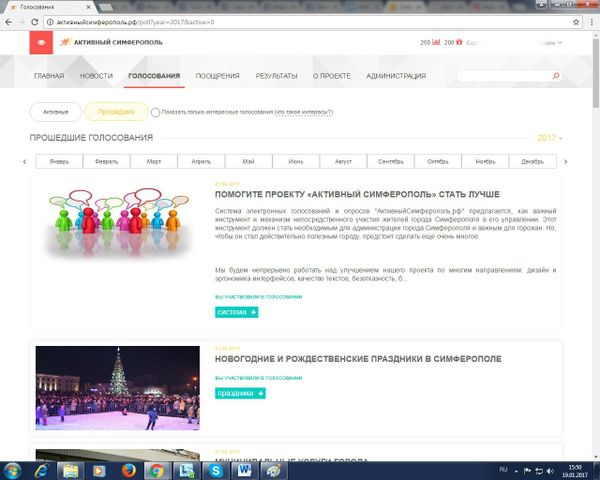Open the О проекте menu item
This screenshot has width=600, height=480.
[x=332, y=76]
